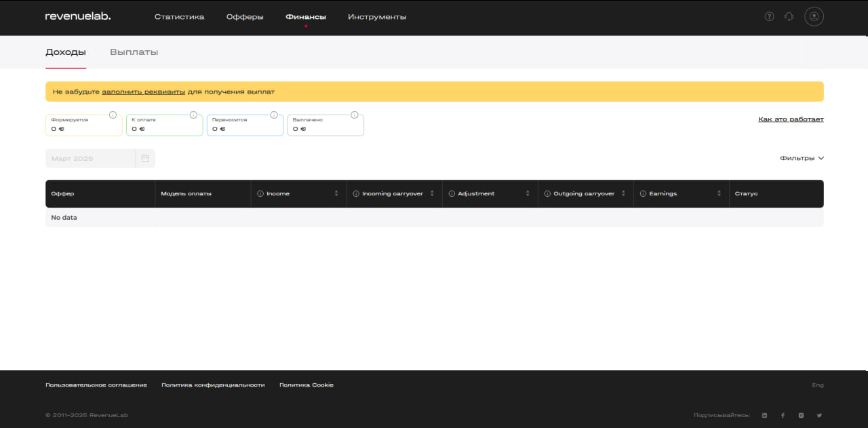The height and width of the screenshot is (428, 868).
Task: Switch to the Выплаты tab
Action: point(134,52)
